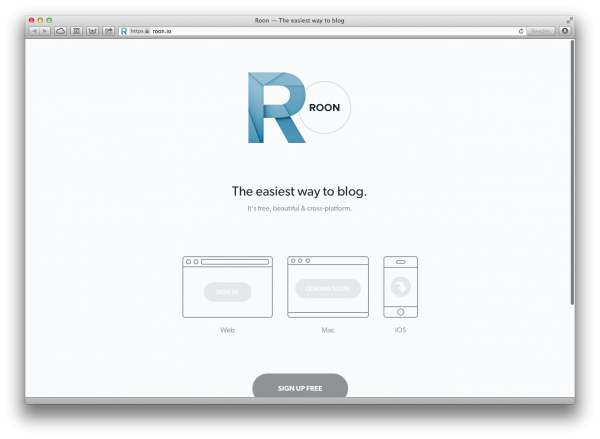Click the Roon favicon in the address bar

tap(124, 31)
